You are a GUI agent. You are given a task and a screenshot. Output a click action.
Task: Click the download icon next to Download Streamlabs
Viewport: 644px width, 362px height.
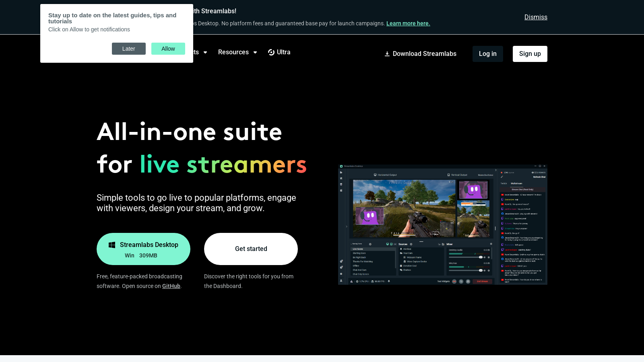(x=387, y=53)
